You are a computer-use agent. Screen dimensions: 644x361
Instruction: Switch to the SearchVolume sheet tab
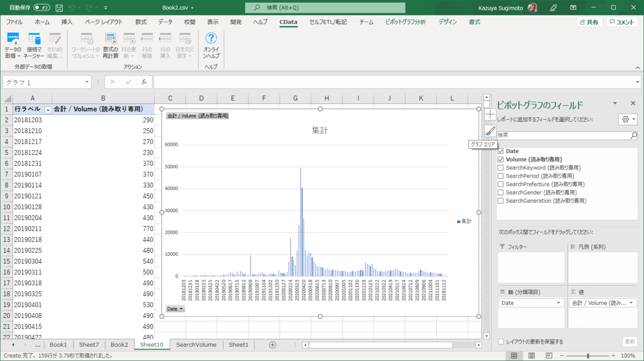(x=196, y=345)
